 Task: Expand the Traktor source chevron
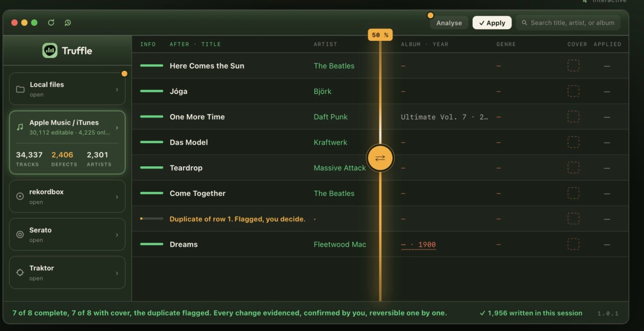(x=117, y=273)
